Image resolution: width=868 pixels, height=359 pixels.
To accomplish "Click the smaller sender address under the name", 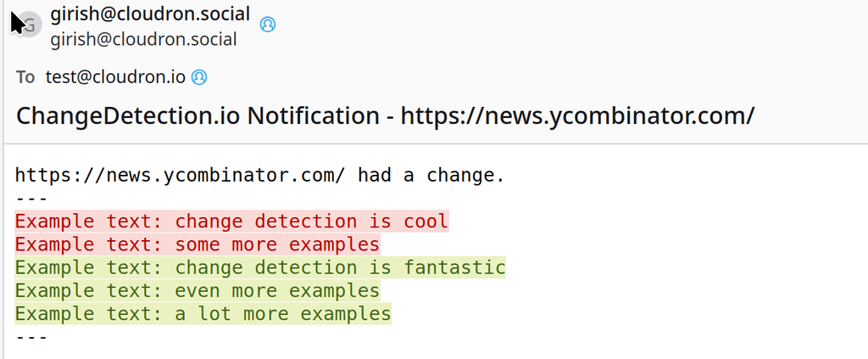I will point(143,39).
